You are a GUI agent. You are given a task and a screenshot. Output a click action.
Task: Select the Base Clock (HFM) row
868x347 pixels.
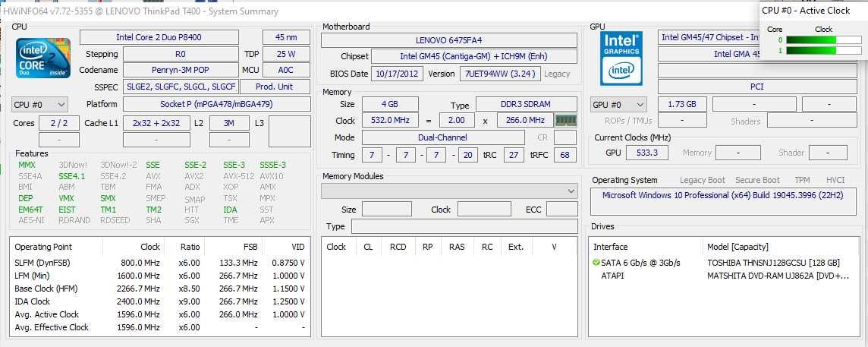point(160,289)
